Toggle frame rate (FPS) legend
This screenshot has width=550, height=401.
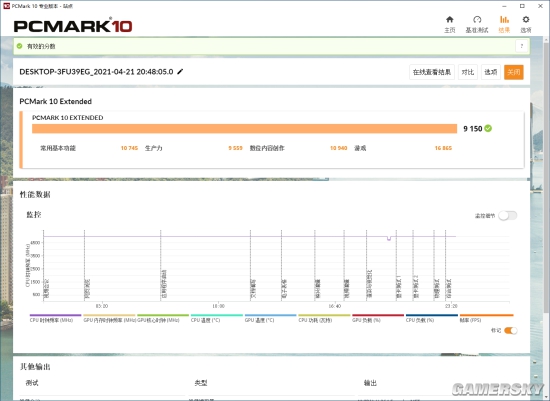point(486,318)
